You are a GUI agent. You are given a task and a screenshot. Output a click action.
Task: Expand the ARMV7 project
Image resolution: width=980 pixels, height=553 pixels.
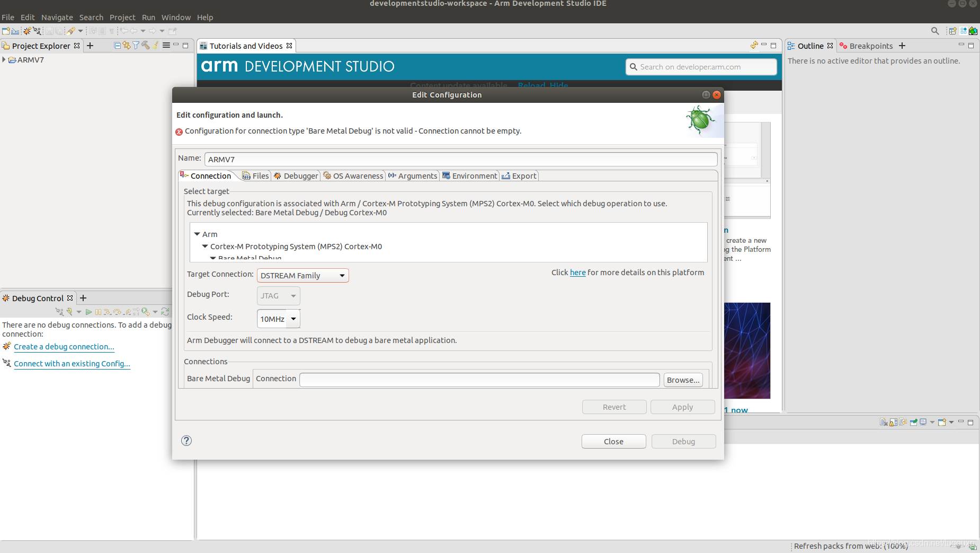point(4,59)
